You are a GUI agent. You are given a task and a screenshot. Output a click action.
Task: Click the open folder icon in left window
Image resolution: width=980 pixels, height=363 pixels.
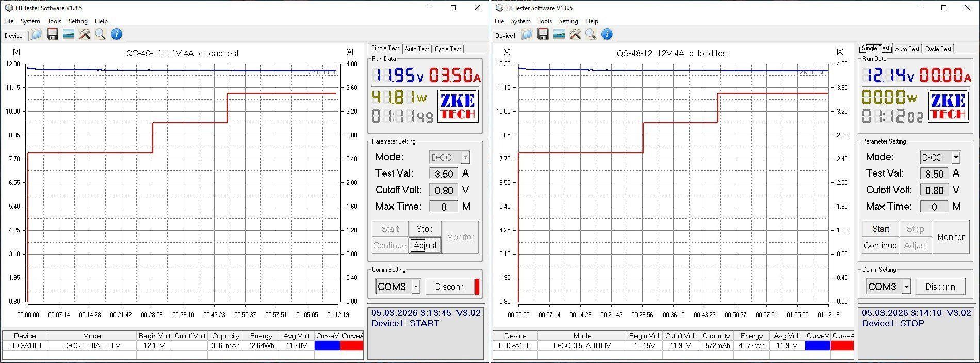point(36,35)
